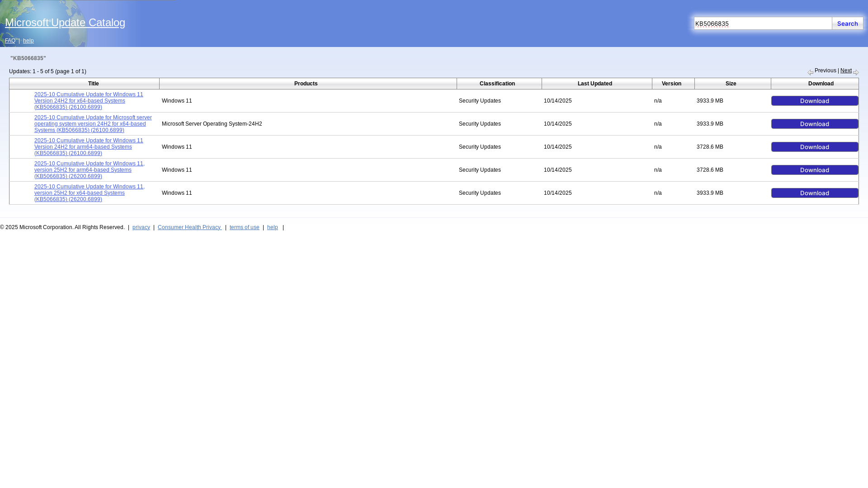The height and width of the screenshot is (488, 868).
Task: Click the Next arrow icon
Action: (x=856, y=72)
